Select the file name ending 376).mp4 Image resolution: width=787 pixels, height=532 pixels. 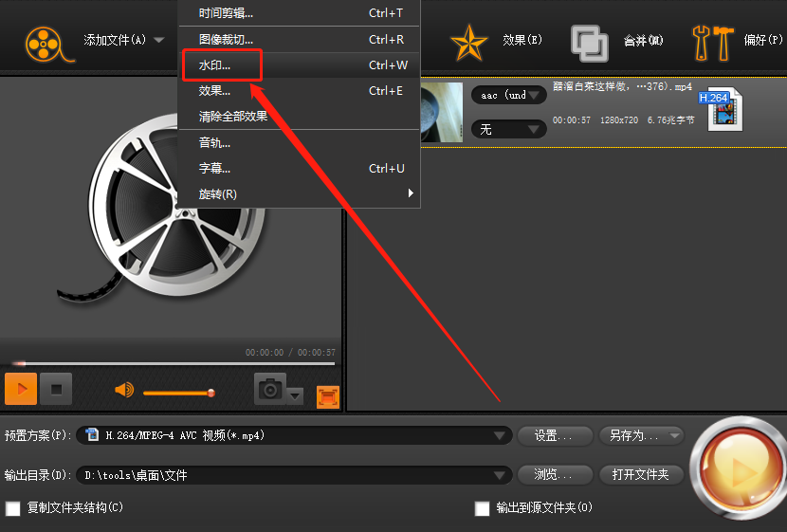coord(622,86)
